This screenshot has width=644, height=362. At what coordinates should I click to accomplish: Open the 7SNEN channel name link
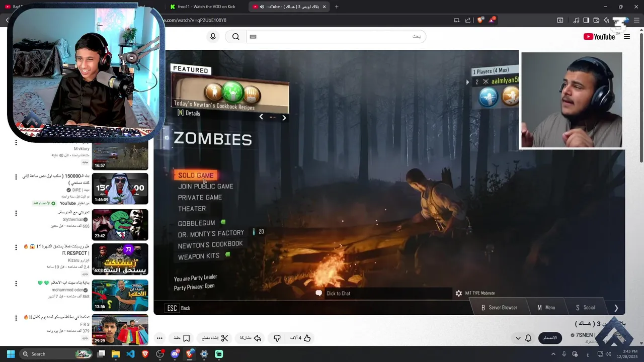(x=584, y=335)
